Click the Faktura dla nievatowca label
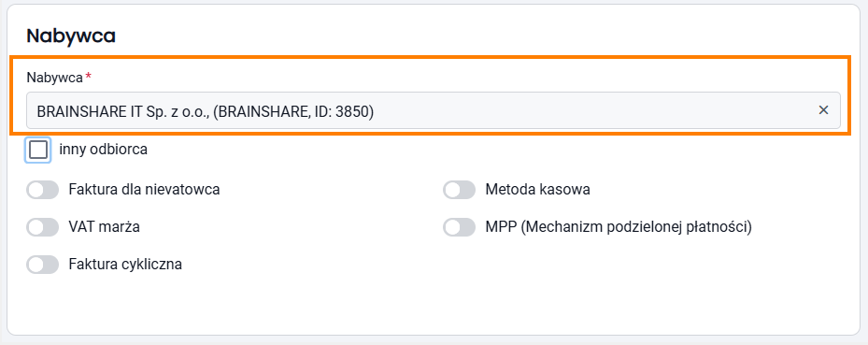Screen dimensions: 868x345 (x=145, y=190)
